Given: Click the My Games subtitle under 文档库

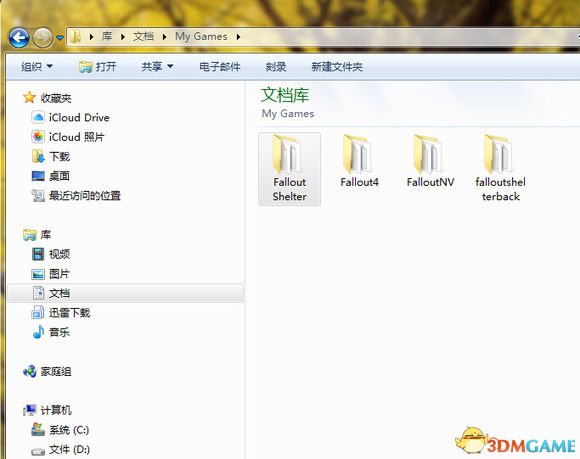Looking at the screenshot, I should pyautogui.click(x=288, y=114).
